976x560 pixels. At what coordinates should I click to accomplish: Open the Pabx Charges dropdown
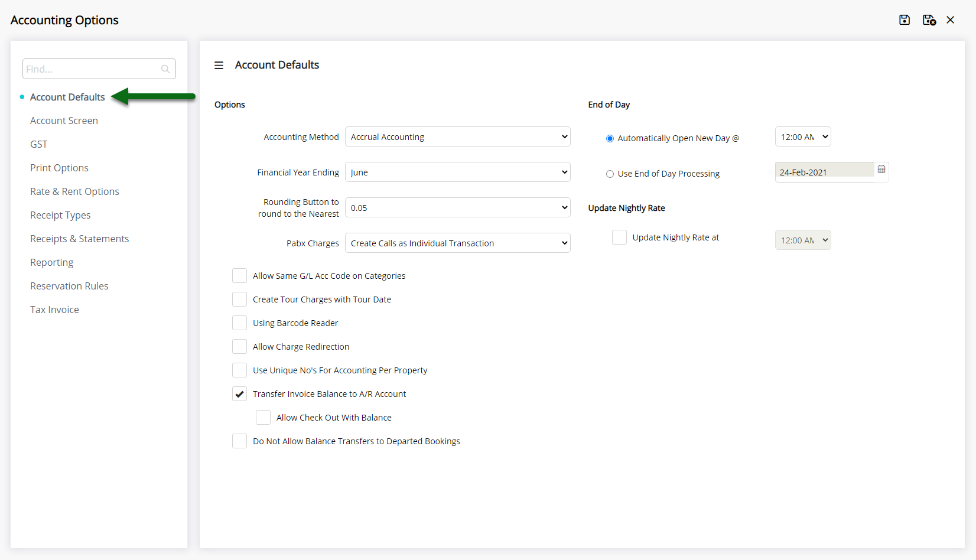[457, 243]
